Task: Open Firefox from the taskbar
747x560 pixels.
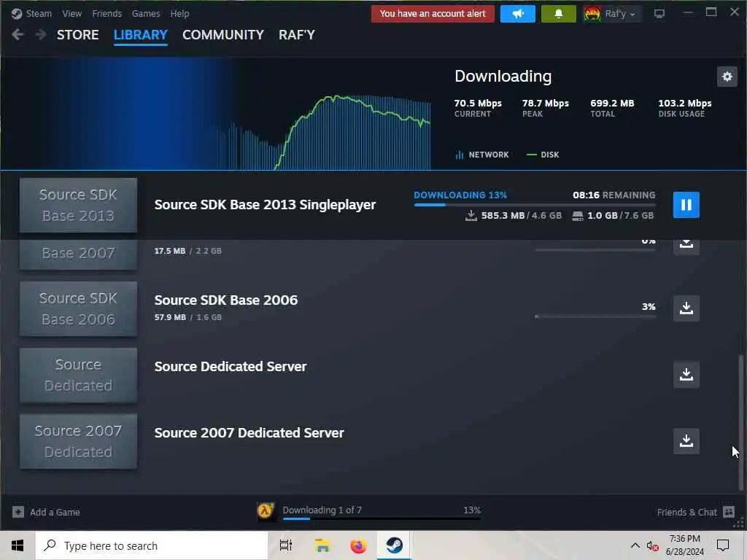Action: [x=358, y=545]
